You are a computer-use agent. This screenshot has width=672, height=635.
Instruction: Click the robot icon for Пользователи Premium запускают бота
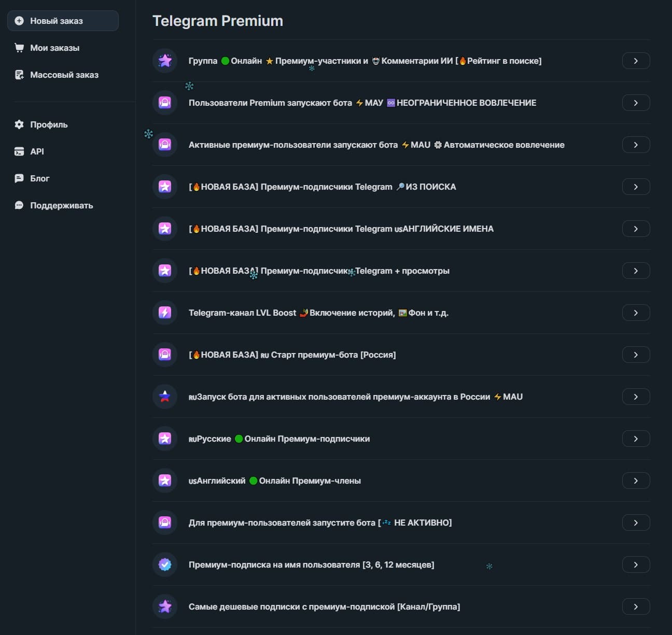pyautogui.click(x=164, y=103)
